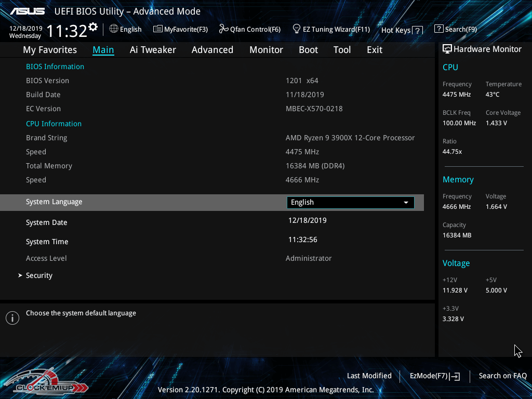The width and height of the screenshot is (532, 399).
Task: Switch to the Ai Tweaker tab
Action: coord(153,50)
